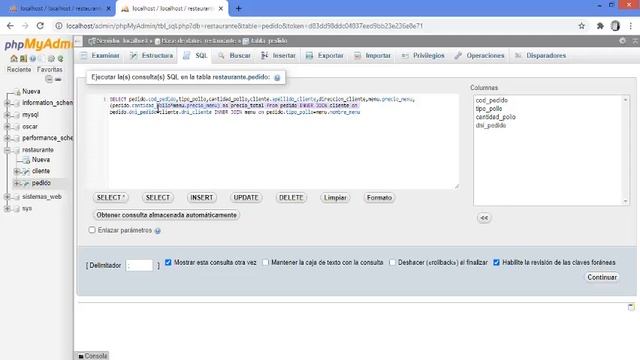Click the site info icon in address bar
Image resolution: width=640 pixels, height=360 pixels.
coord(59,26)
